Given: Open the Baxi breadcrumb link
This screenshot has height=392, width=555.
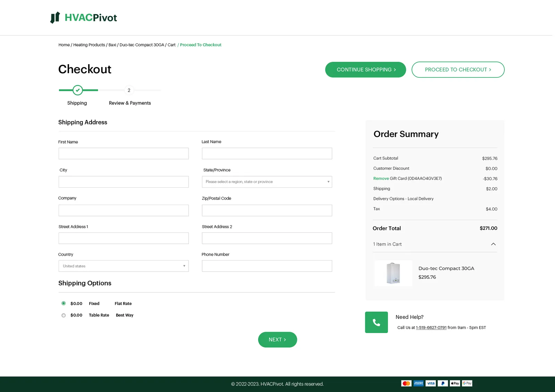Looking at the screenshot, I should point(112,45).
